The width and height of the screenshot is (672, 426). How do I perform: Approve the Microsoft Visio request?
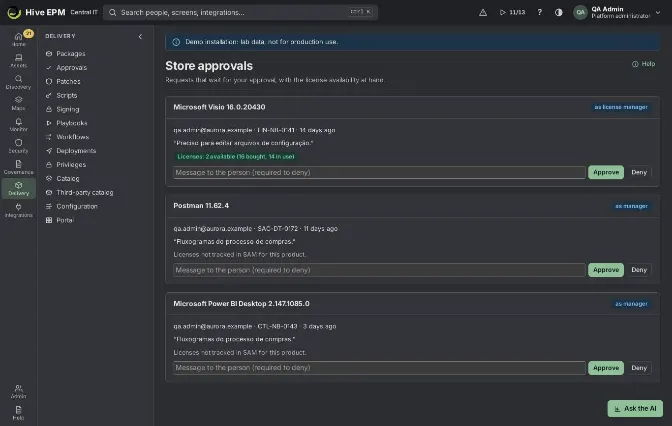606,172
